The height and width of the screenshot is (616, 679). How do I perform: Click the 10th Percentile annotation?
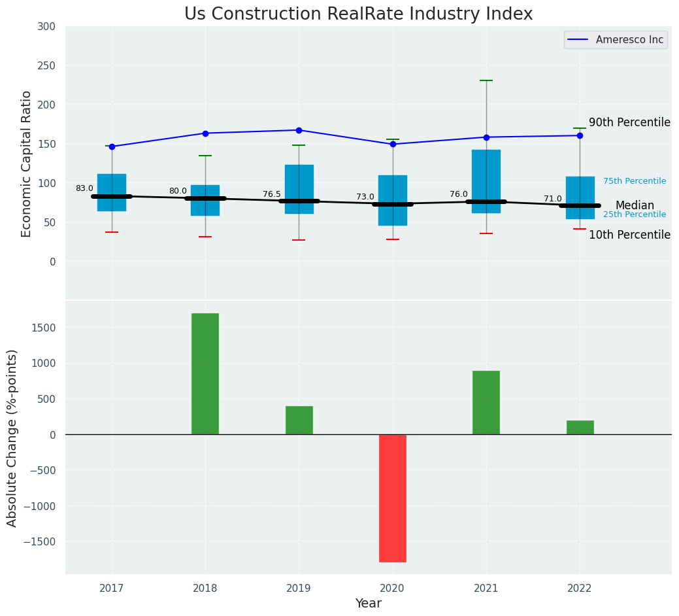[629, 235]
